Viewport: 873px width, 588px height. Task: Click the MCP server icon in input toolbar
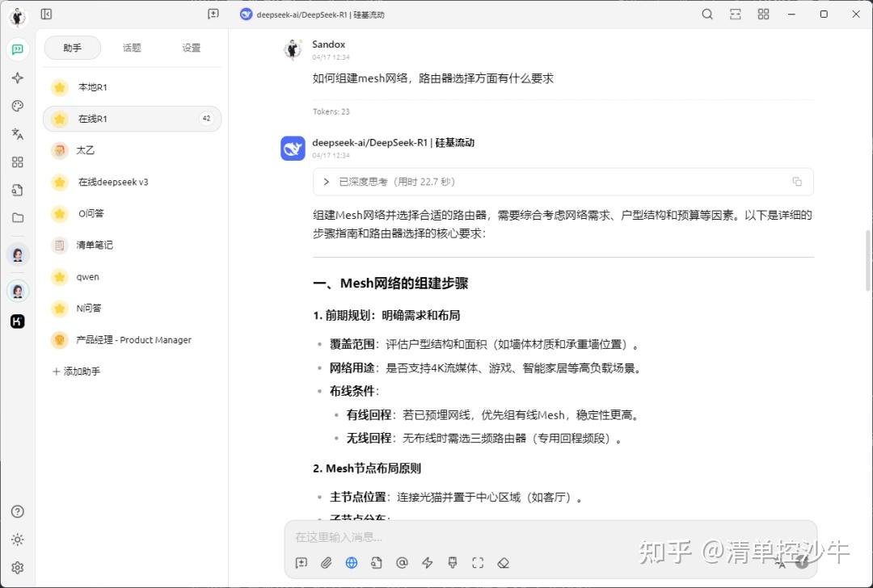click(x=453, y=563)
